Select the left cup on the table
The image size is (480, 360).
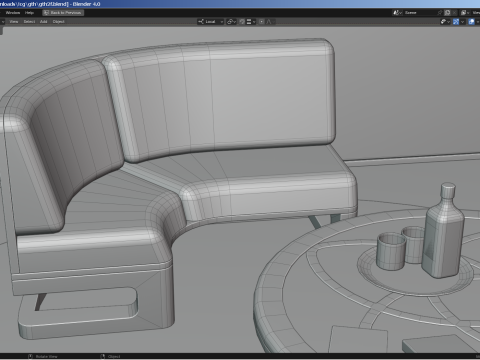[391, 251]
